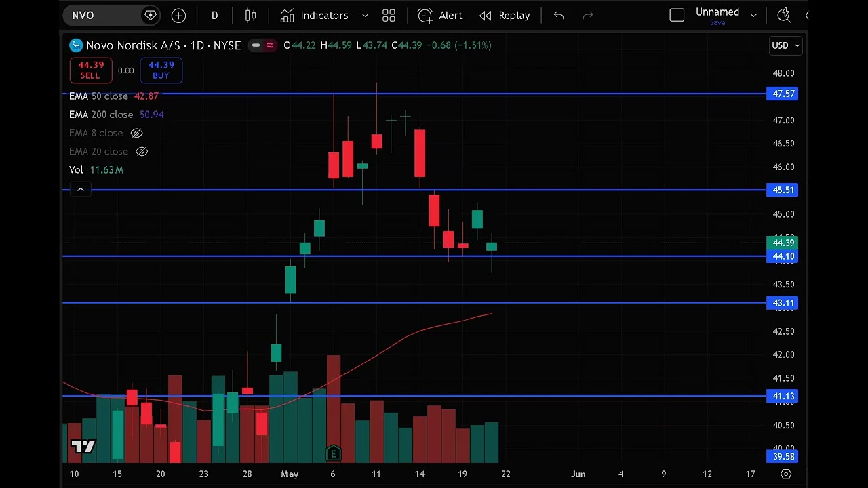Undo the last chart action
The height and width of the screenshot is (488, 868).
(x=559, y=15)
